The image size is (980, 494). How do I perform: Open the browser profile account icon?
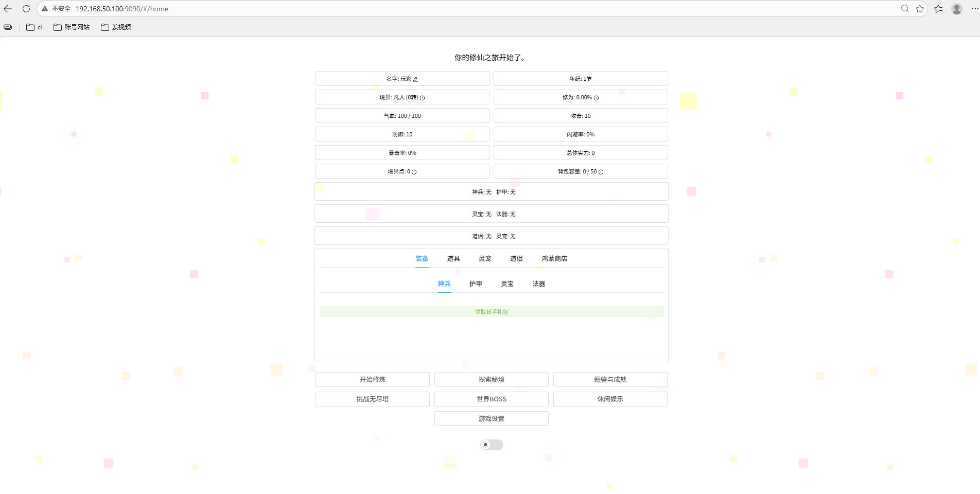956,9
